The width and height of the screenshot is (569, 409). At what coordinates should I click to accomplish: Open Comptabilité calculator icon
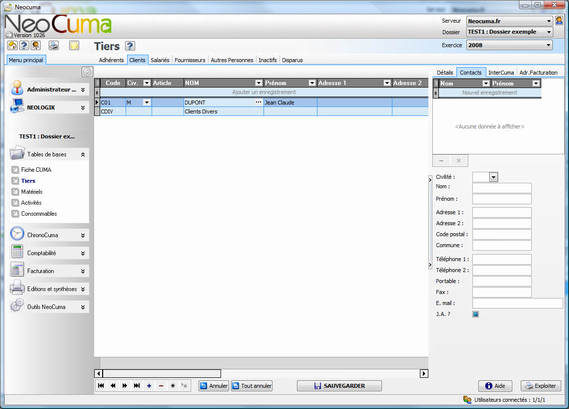(17, 252)
